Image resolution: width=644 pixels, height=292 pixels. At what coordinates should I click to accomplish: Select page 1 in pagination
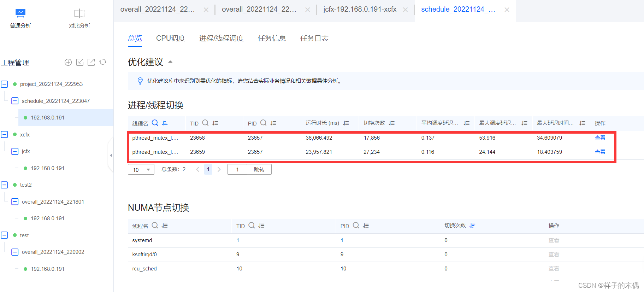(208, 169)
